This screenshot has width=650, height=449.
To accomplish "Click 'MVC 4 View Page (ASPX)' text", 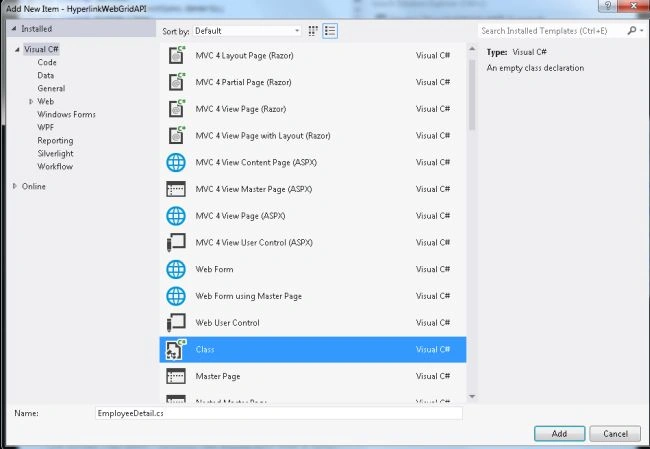I will coord(240,216).
